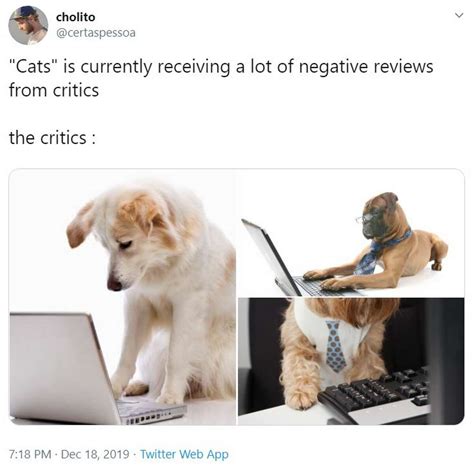
Task: Click the boxer's blue necktie
Action: (378, 255)
